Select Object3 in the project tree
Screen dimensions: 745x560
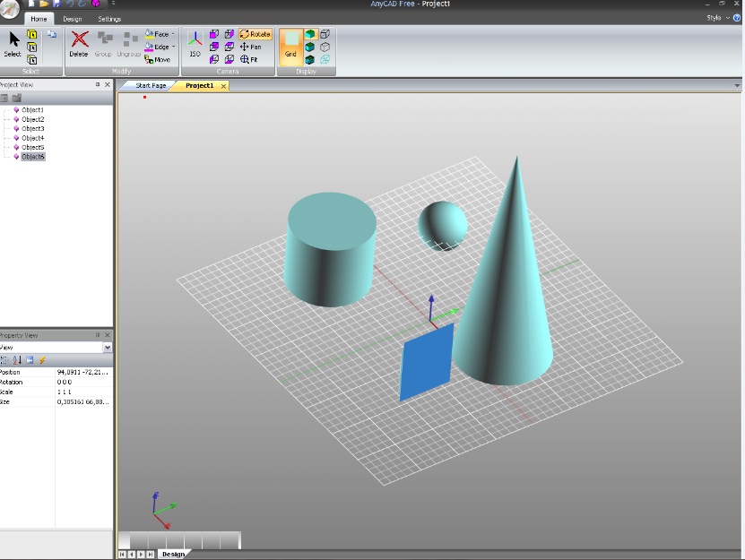coord(32,129)
